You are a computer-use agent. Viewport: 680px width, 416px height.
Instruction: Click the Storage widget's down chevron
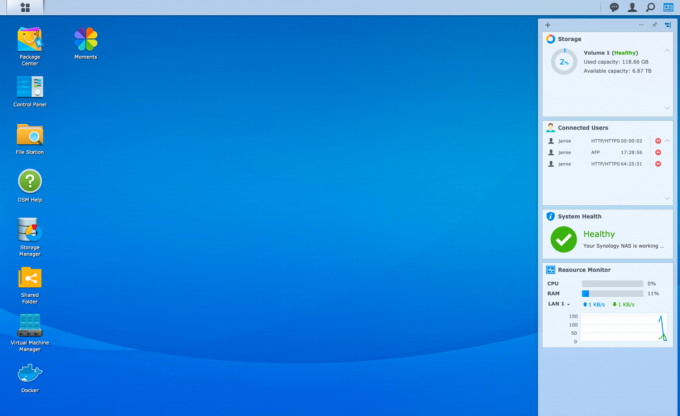667,108
